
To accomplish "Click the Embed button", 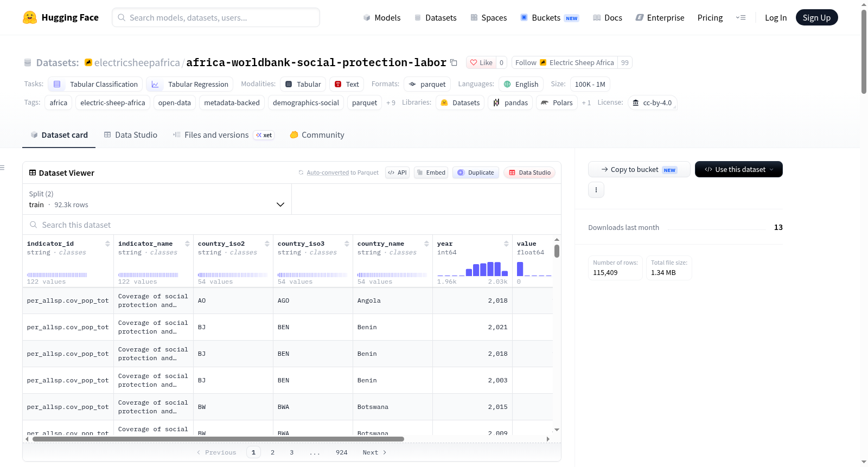I will (431, 172).
